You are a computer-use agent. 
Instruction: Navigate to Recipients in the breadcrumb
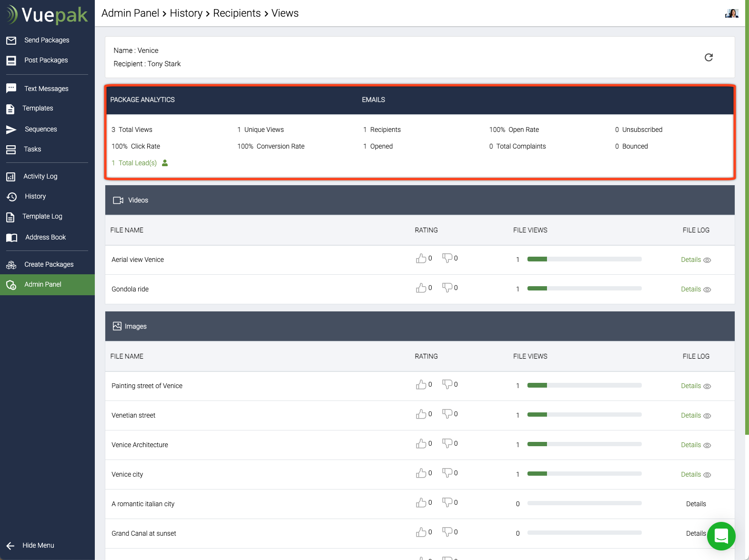pyautogui.click(x=237, y=13)
